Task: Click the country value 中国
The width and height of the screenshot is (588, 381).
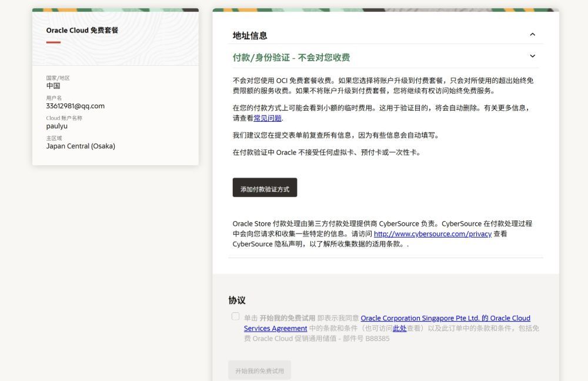Action: (x=54, y=86)
